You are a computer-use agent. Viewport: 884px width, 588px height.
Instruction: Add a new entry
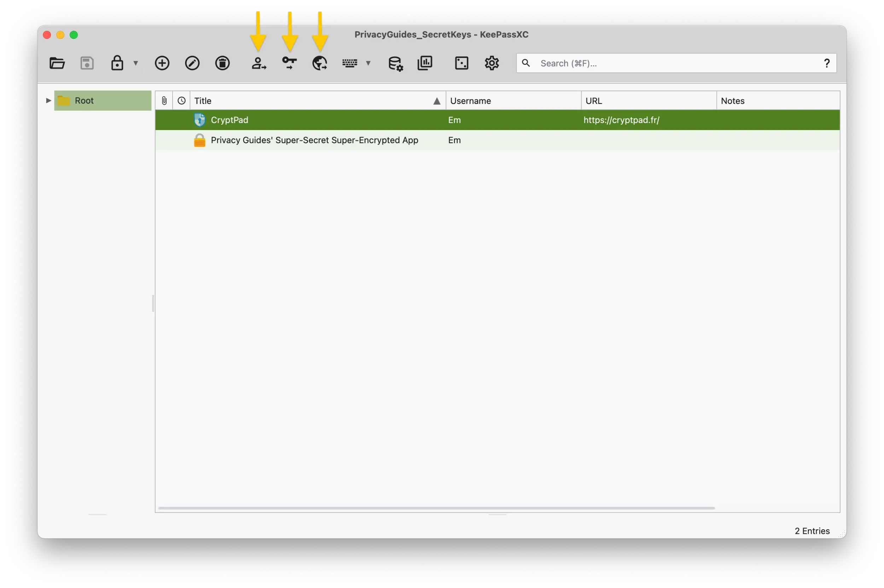tap(162, 63)
